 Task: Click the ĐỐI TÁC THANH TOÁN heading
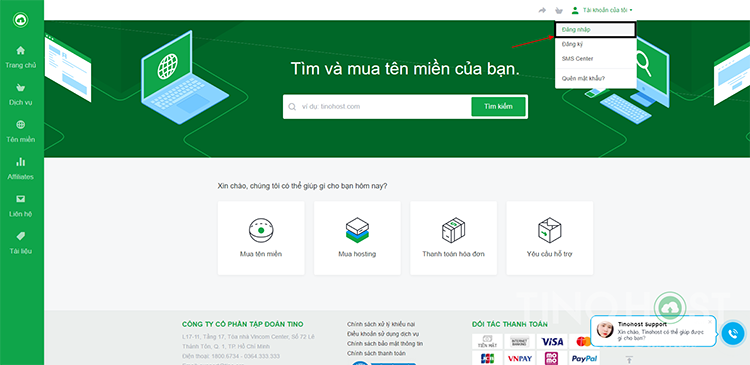[510, 324]
